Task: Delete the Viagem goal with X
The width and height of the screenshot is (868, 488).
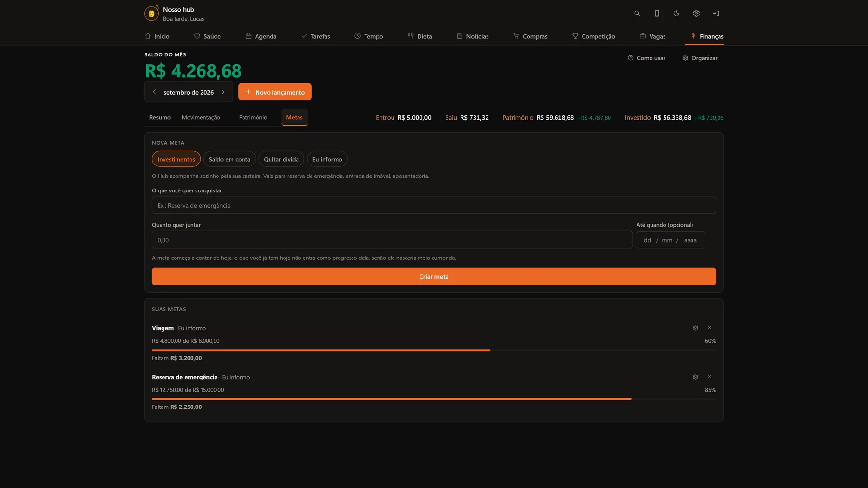Action: (709, 328)
